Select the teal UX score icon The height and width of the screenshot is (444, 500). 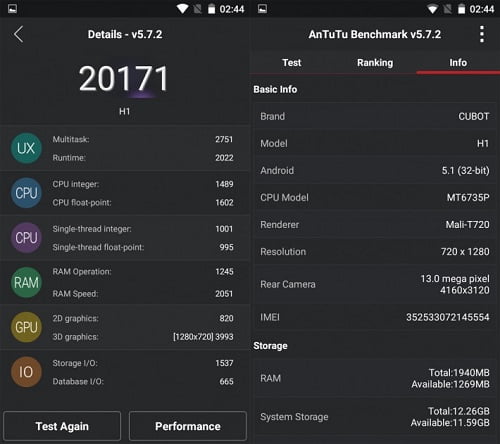click(26, 148)
